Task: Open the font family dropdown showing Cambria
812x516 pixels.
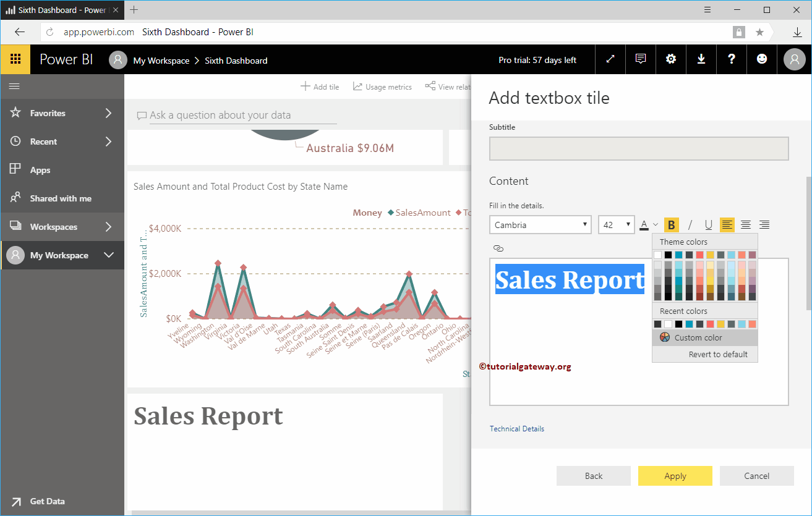Action: point(540,224)
